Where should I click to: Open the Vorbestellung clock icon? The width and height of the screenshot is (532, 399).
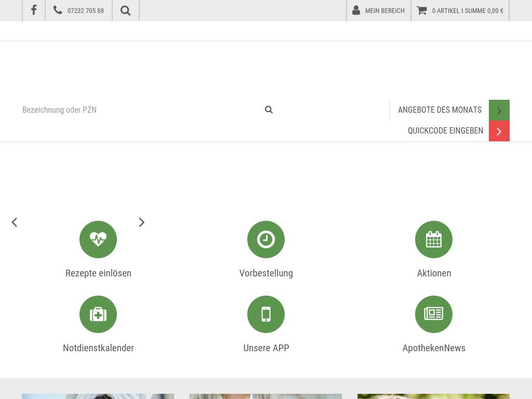pos(266,240)
